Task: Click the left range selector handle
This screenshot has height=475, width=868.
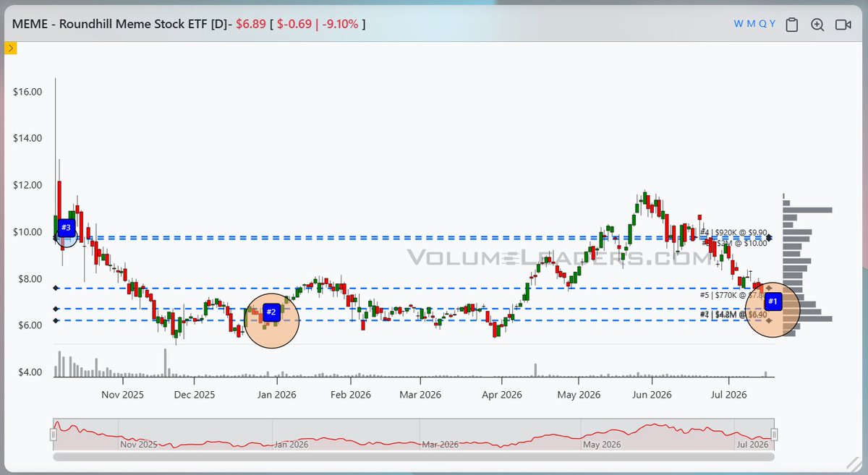Action: (x=53, y=435)
